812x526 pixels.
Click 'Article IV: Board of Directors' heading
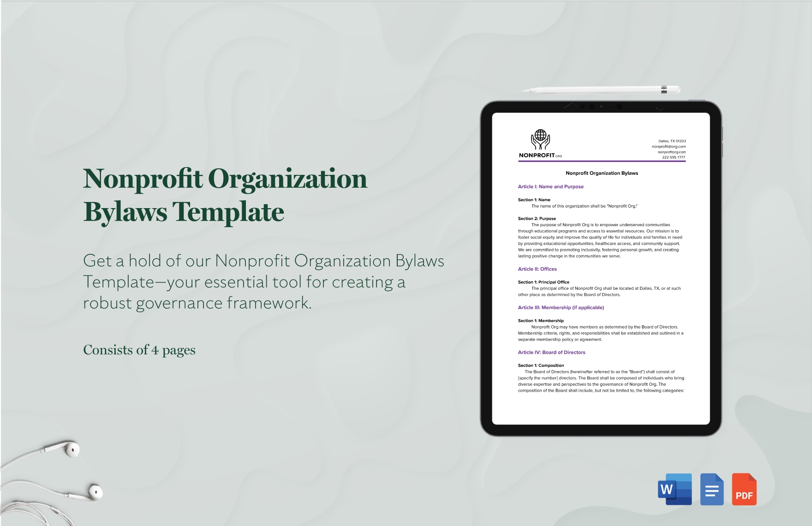point(551,352)
